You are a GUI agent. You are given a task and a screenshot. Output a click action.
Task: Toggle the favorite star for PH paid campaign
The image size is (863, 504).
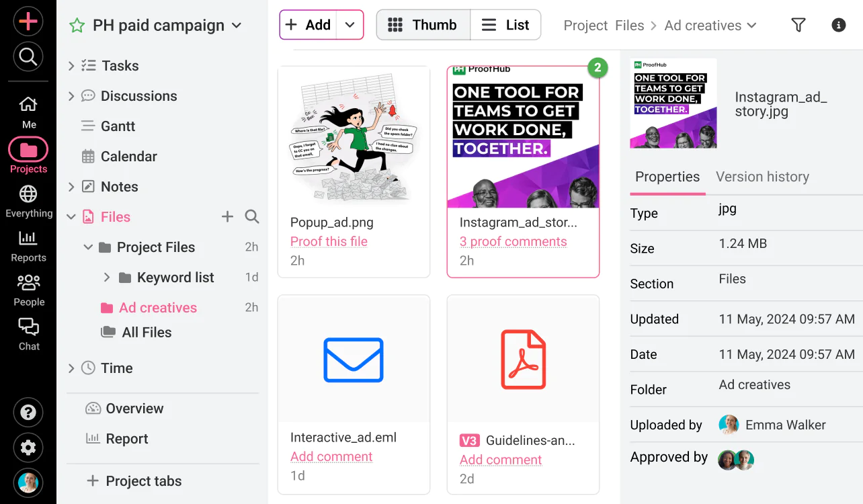(x=77, y=26)
